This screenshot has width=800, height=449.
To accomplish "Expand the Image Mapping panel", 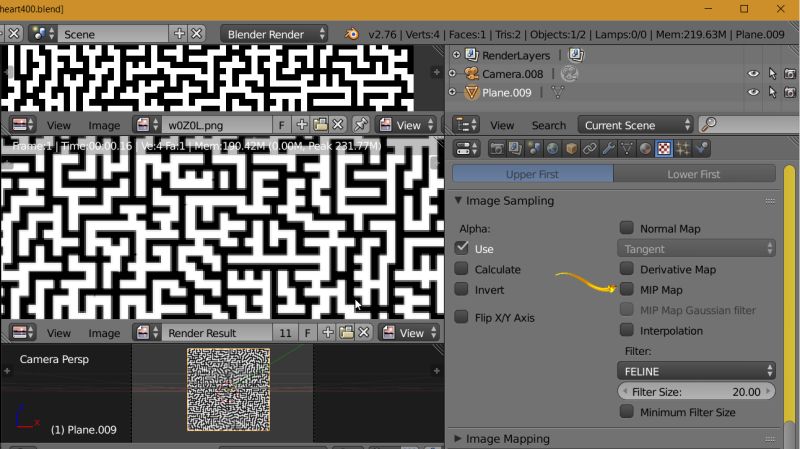I will pos(458,439).
